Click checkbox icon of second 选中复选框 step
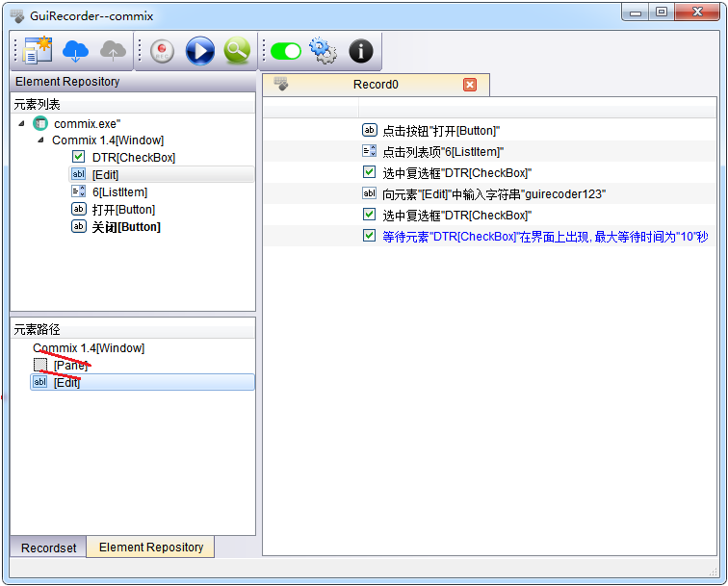Viewport: 728px width, 586px height. [x=369, y=215]
